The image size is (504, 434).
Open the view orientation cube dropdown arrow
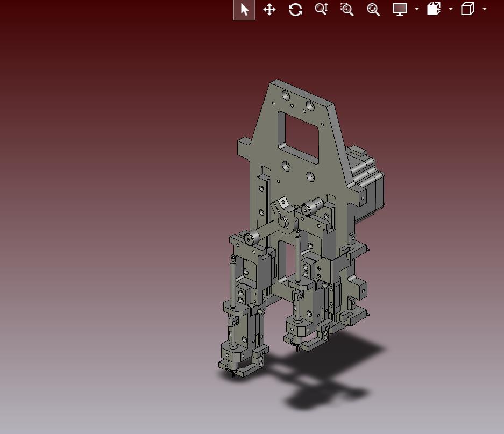(x=485, y=9)
